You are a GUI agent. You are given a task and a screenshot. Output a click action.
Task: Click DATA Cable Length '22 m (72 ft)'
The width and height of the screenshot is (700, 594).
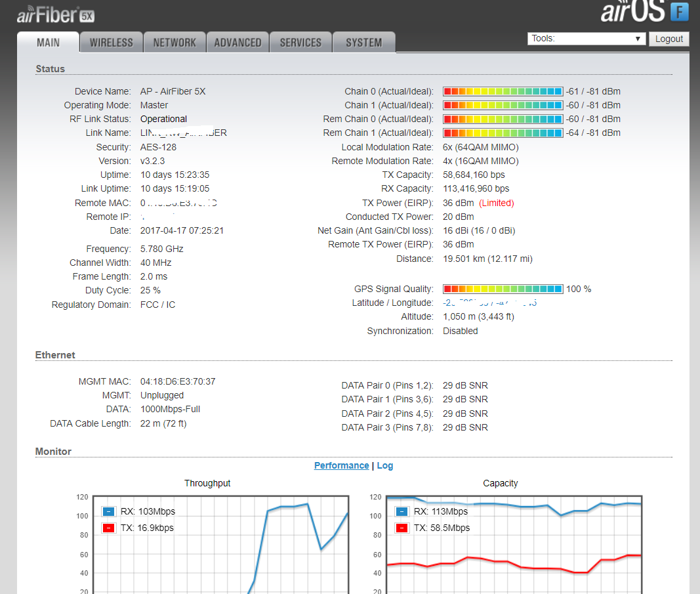coord(163,424)
